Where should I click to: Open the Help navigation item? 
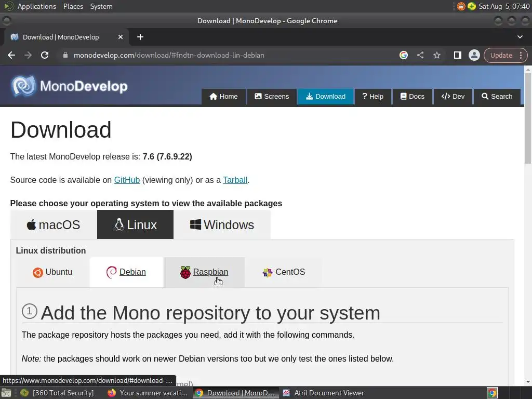(x=373, y=96)
